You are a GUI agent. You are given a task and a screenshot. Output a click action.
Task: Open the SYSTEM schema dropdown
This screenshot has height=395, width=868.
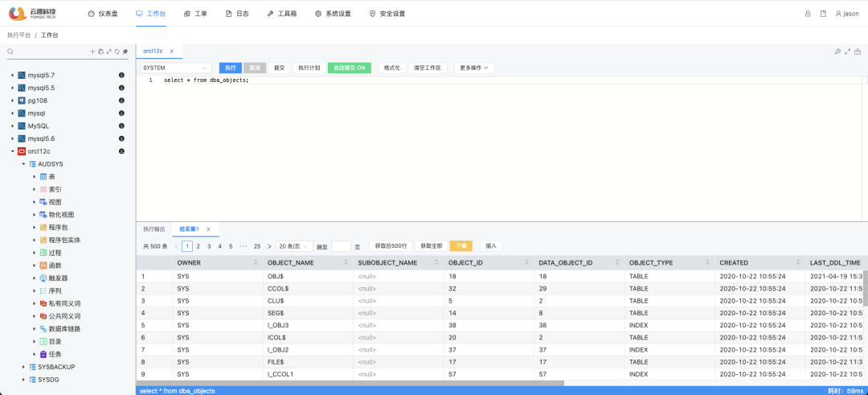176,68
